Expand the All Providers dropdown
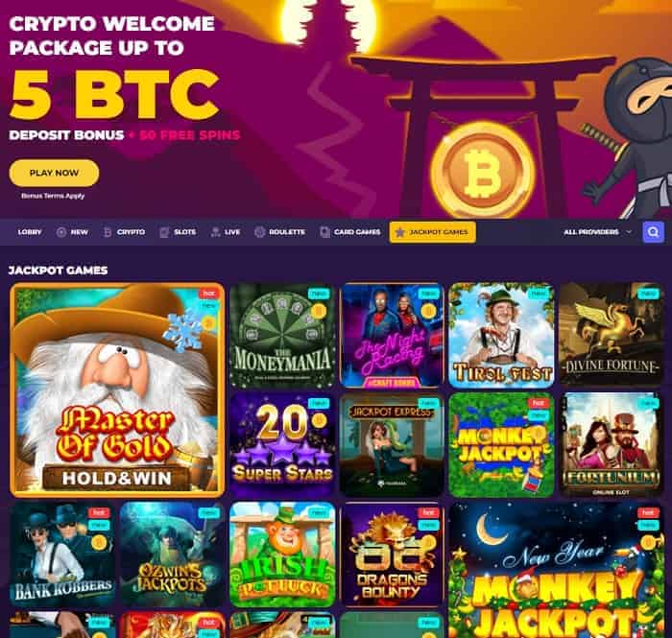672x638 pixels. [598, 232]
